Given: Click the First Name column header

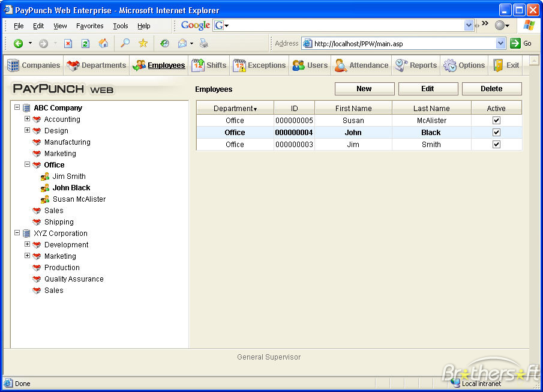Looking at the screenshot, I should 353,108.
